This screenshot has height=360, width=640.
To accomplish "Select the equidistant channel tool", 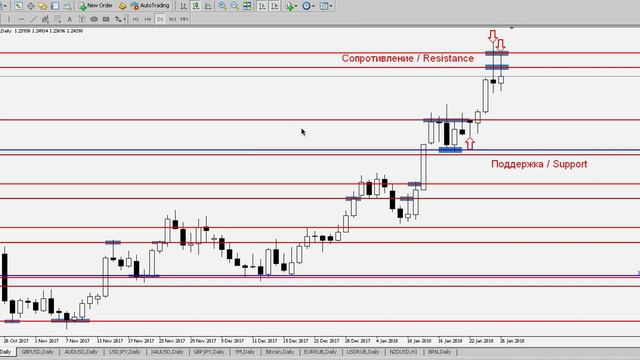I will 45,19.
